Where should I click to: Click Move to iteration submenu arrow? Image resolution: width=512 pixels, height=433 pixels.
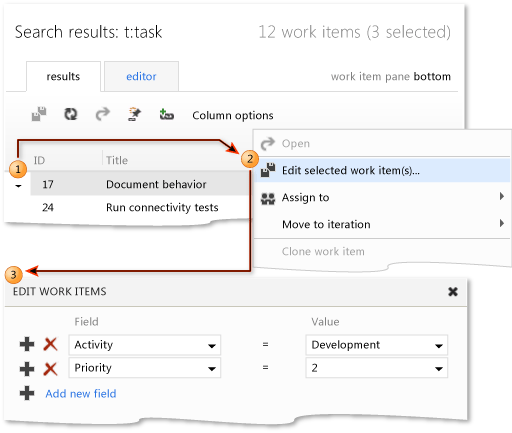tap(502, 223)
